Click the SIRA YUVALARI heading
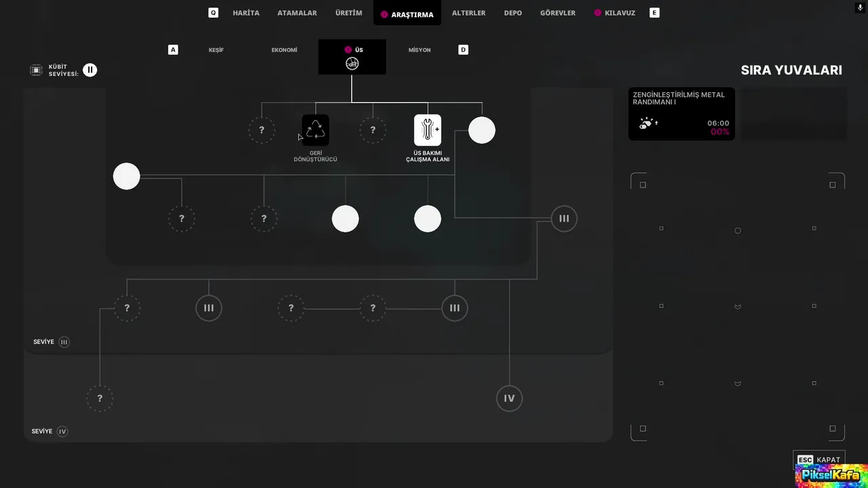The image size is (868, 488). [791, 70]
